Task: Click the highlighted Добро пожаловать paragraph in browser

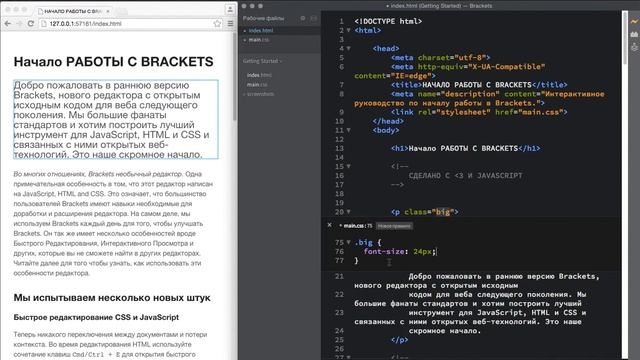Action: (x=116, y=120)
